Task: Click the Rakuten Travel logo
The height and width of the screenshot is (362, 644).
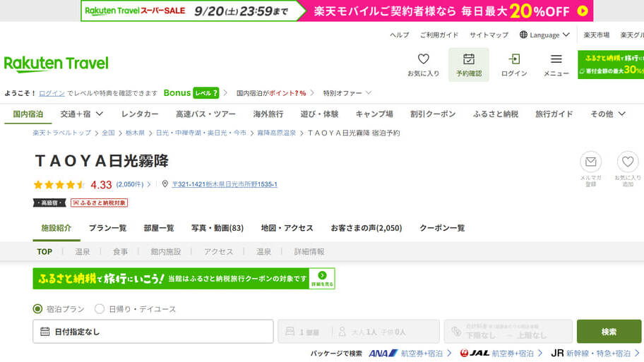Action: [56, 64]
